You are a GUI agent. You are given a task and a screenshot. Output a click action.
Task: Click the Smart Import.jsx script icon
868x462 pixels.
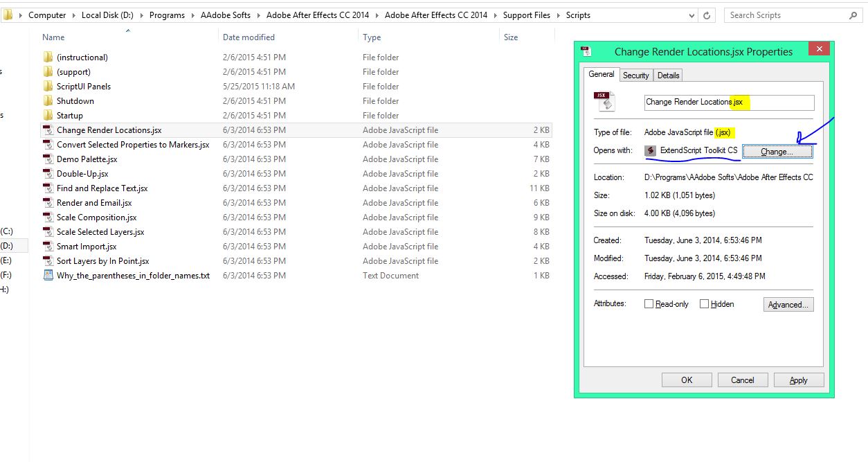point(48,246)
